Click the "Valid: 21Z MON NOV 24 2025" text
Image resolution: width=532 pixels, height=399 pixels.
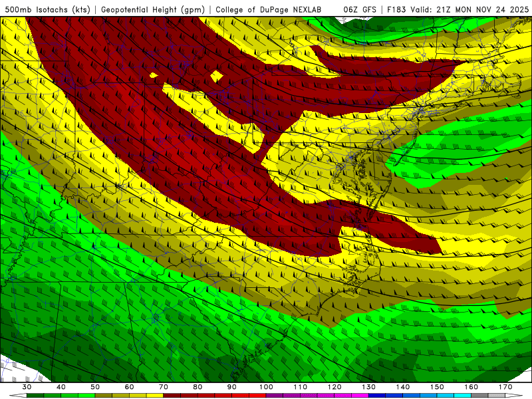pyautogui.click(x=469, y=9)
